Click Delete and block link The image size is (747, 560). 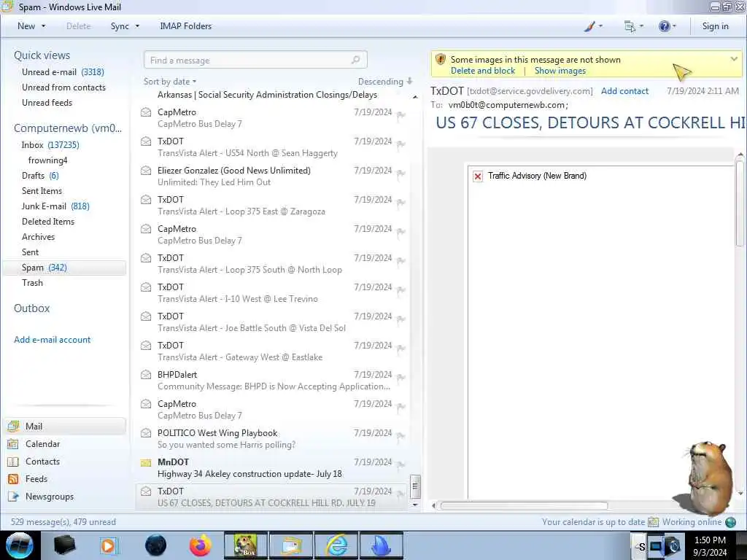[x=483, y=71]
